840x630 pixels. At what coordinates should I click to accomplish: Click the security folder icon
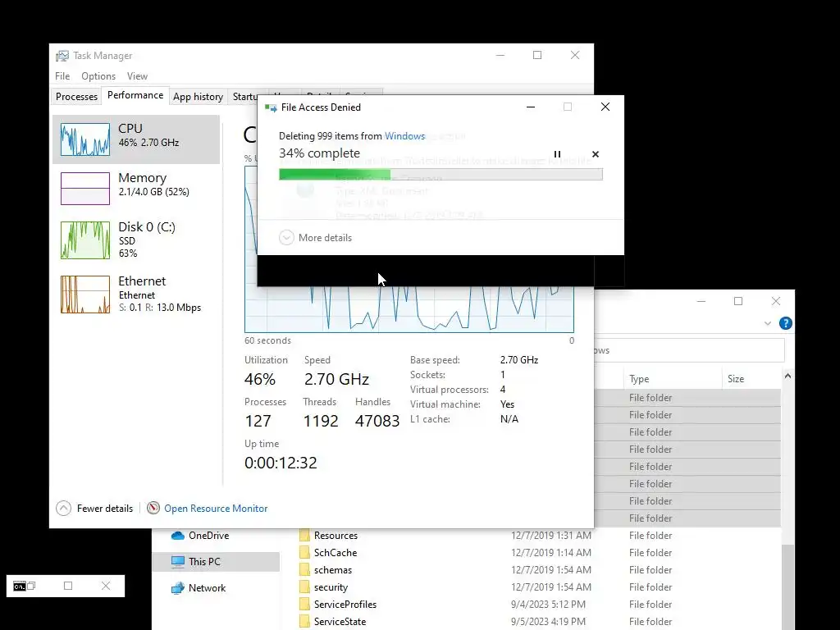304,587
